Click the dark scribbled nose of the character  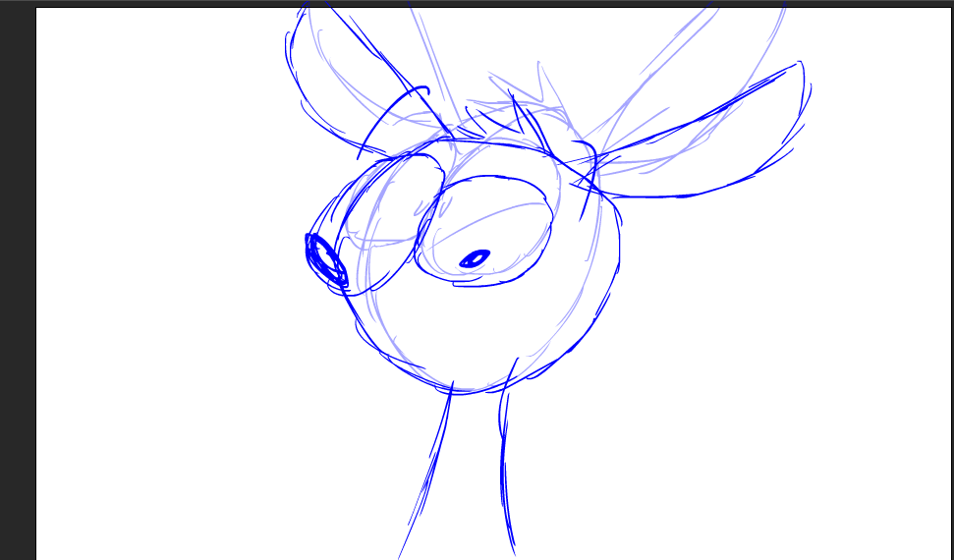point(325,260)
